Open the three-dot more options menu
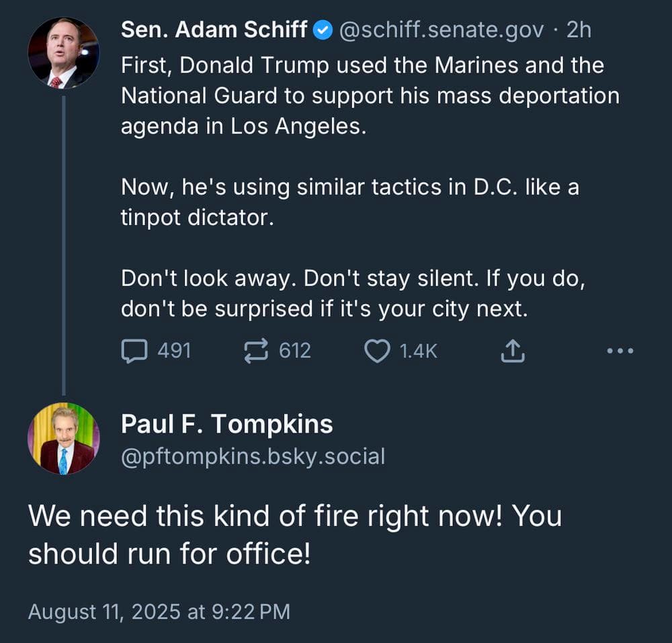The height and width of the screenshot is (643, 672). click(x=620, y=351)
